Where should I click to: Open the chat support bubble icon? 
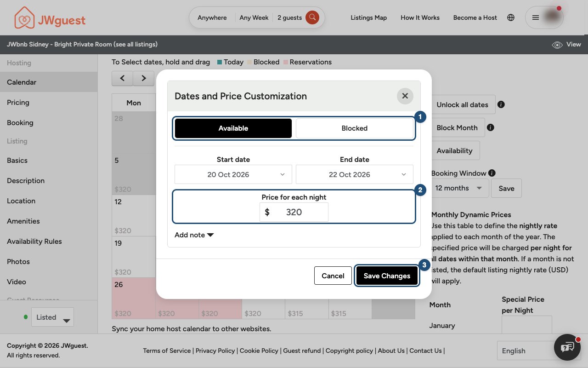[568, 347]
